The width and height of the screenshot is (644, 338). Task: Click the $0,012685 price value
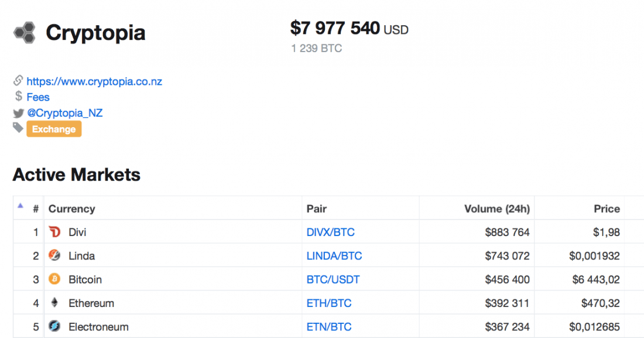click(x=594, y=327)
